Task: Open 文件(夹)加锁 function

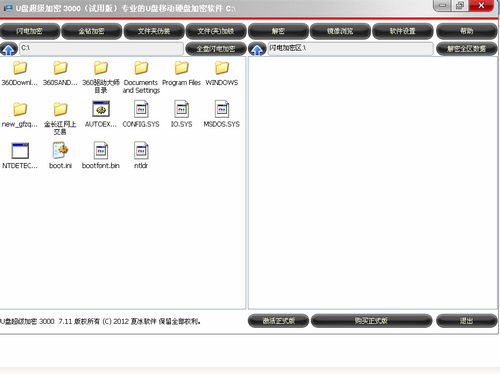Action: [x=216, y=31]
